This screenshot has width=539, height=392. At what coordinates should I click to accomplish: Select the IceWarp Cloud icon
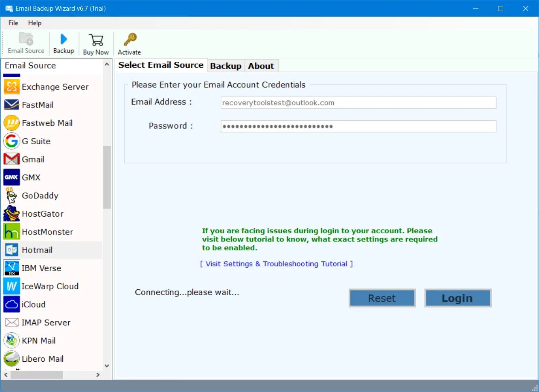click(12, 286)
